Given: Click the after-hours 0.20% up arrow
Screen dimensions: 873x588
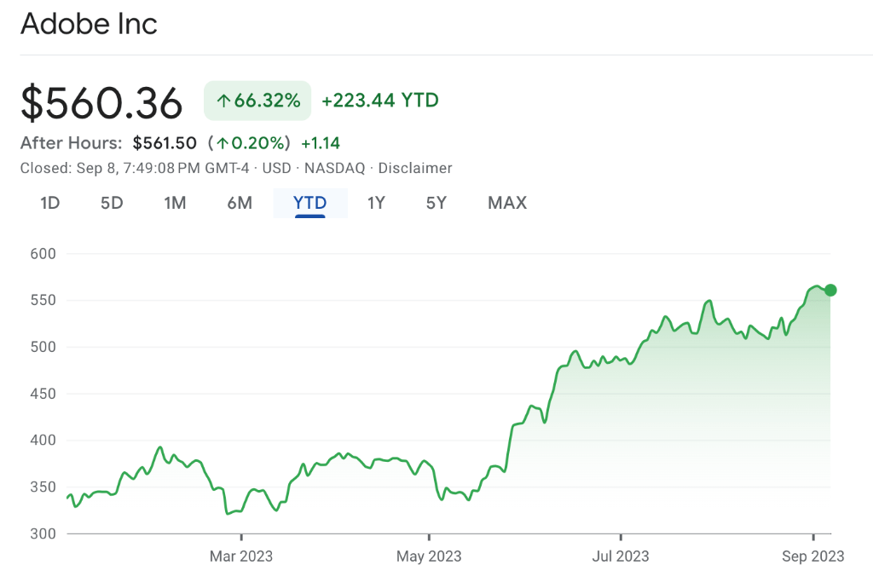Looking at the screenshot, I should pyautogui.click(x=222, y=143).
